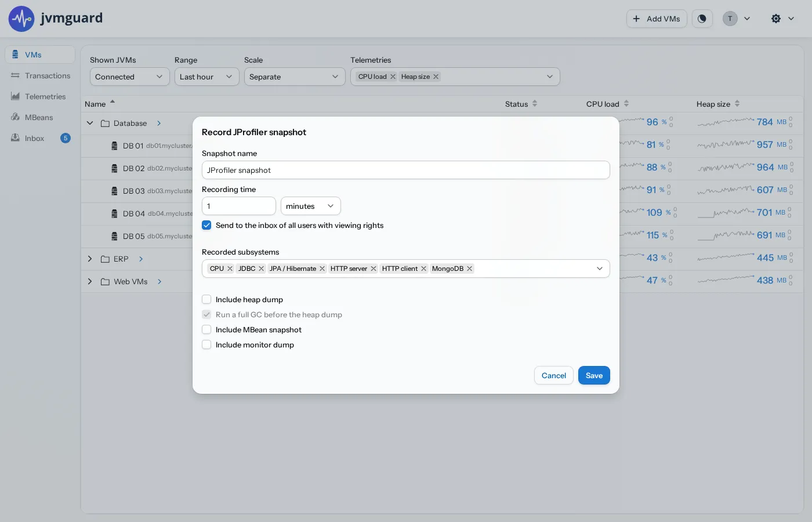812x522 pixels.
Task: Open the minutes time unit dropdown
Action: 311,206
